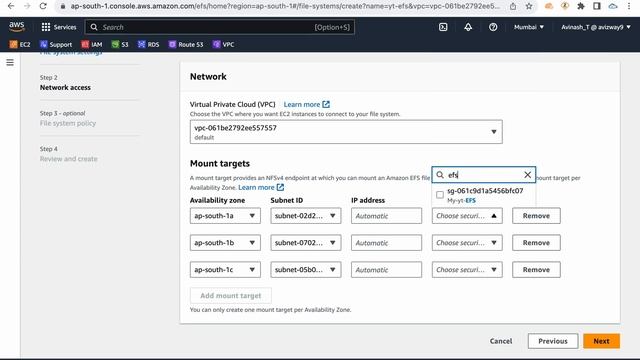Open Mount targets Learn more link
Image resolution: width=640 pixels, height=360 pixels.
tap(261, 187)
